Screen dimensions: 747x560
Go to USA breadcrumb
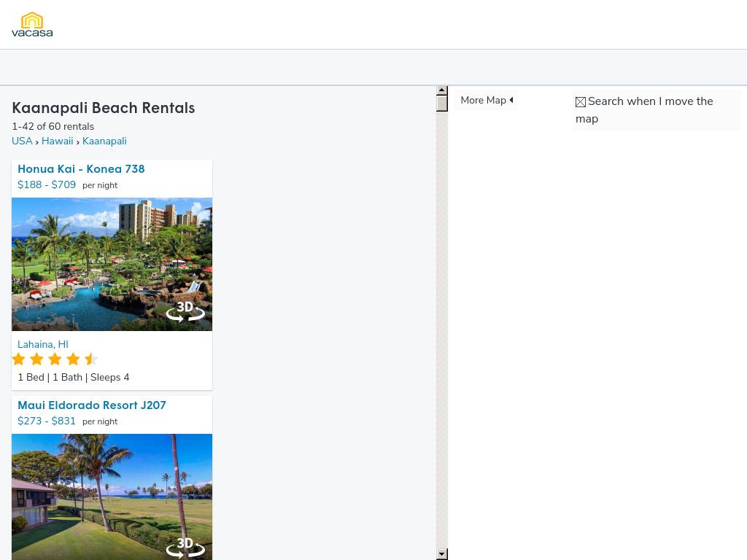pos(22,141)
